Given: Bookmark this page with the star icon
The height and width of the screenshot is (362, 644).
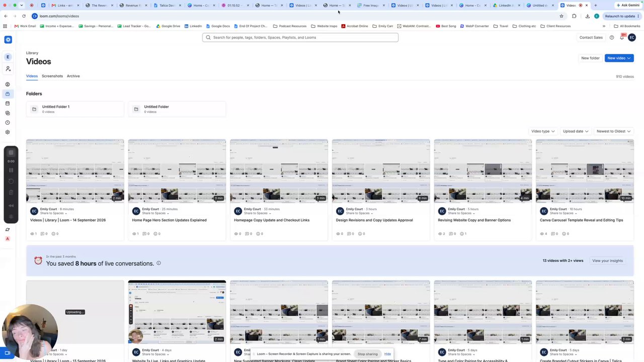Looking at the screenshot, I should point(561,16).
